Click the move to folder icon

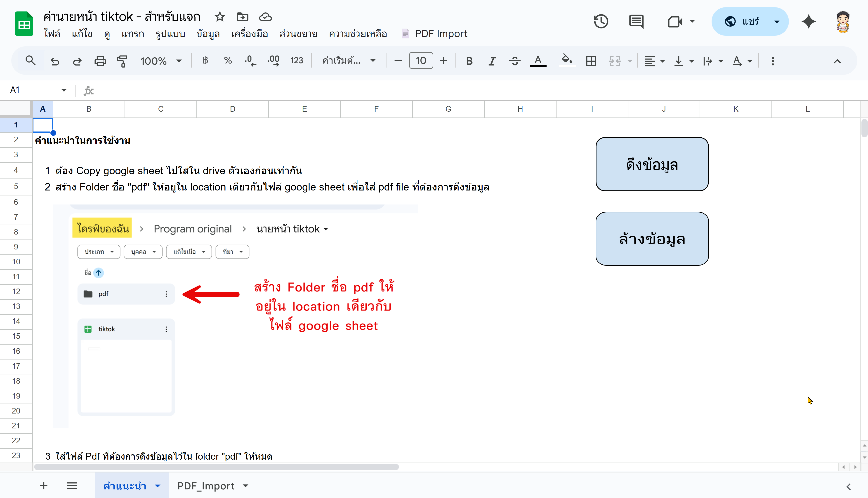(x=242, y=17)
